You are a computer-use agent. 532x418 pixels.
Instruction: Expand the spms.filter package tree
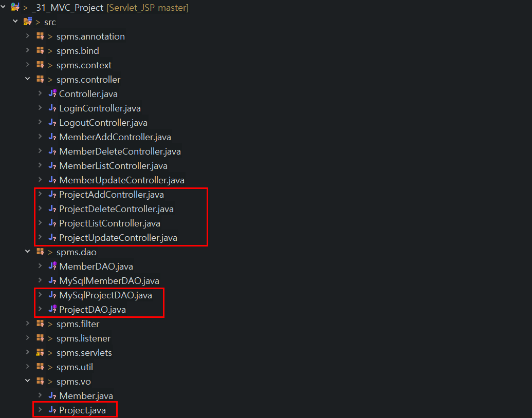[x=27, y=324]
